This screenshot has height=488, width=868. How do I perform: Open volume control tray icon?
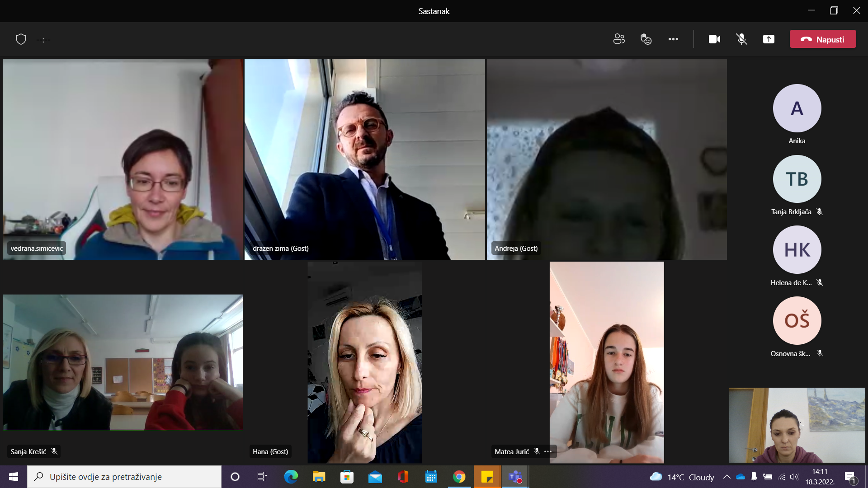tap(794, 477)
